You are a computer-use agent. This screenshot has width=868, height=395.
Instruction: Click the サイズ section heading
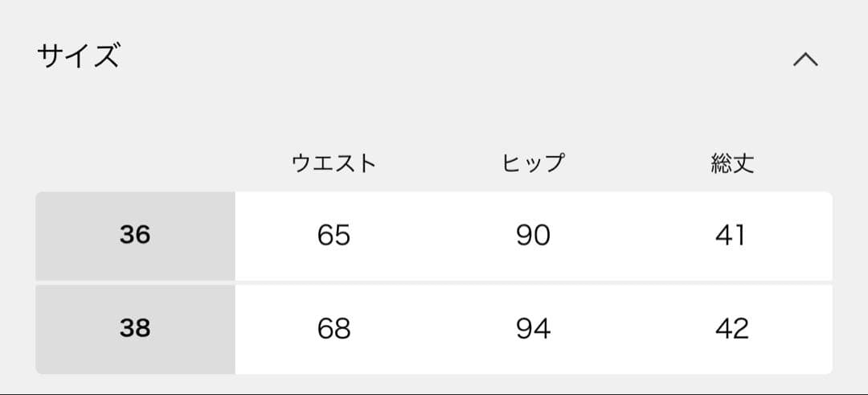[79, 57]
